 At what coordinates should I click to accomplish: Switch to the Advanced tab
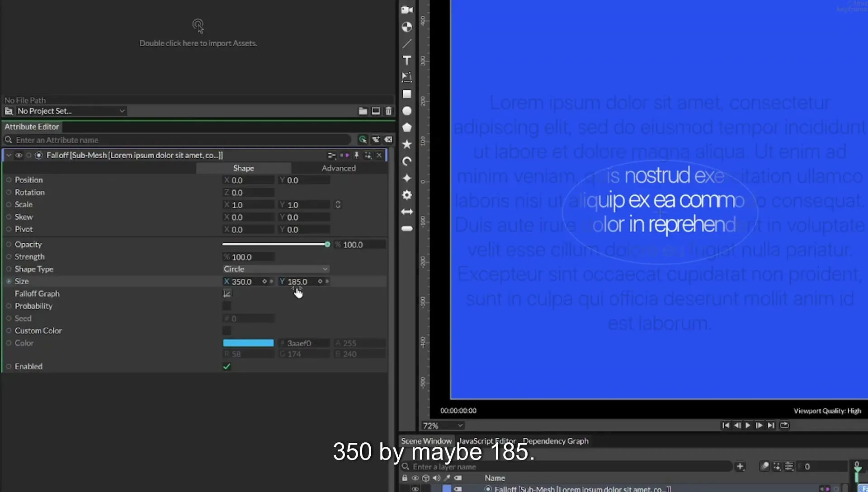coord(339,168)
